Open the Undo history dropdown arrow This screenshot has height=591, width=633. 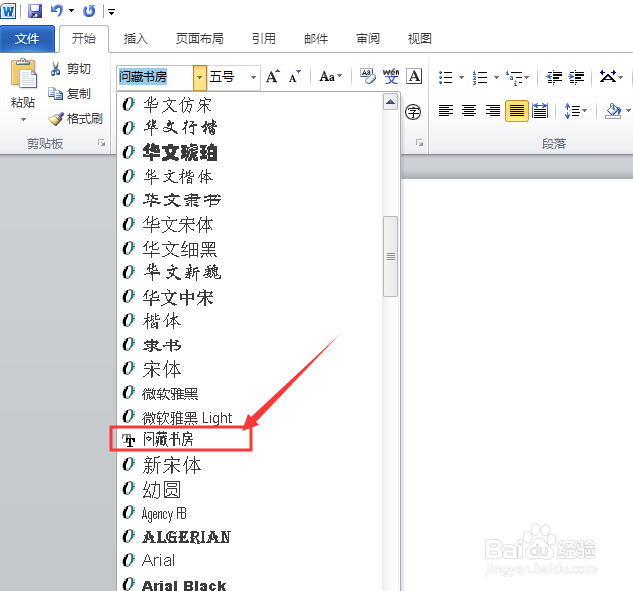pyautogui.click(x=71, y=11)
